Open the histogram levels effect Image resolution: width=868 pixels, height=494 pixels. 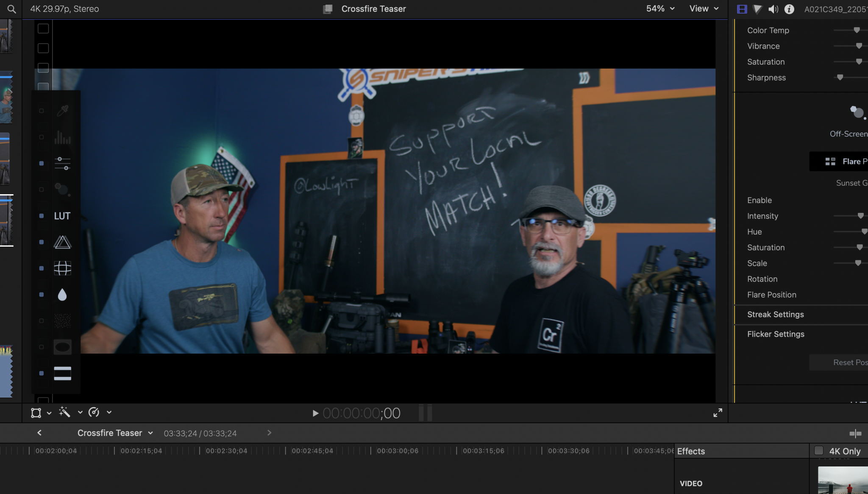click(x=62, y=137)
